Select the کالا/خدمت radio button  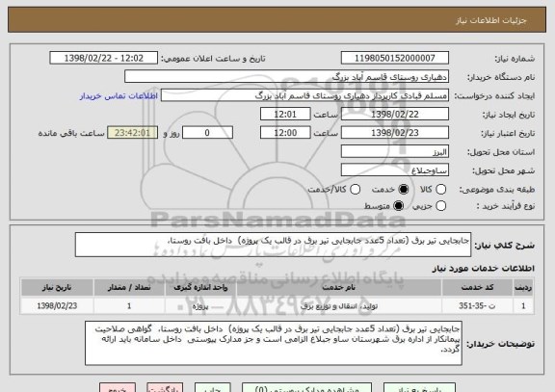[355, 190]
